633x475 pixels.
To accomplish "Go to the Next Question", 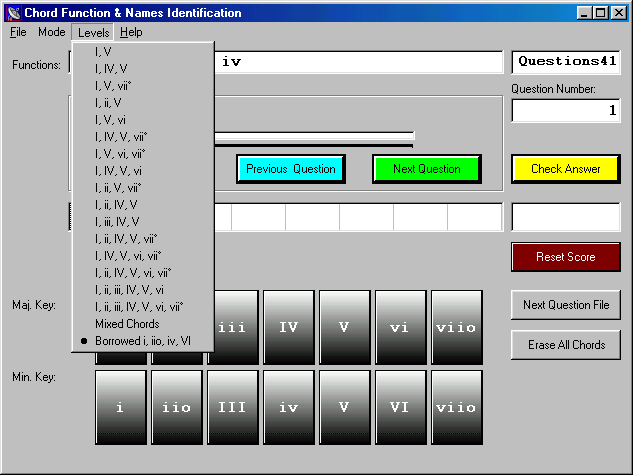I will [427, 169].
